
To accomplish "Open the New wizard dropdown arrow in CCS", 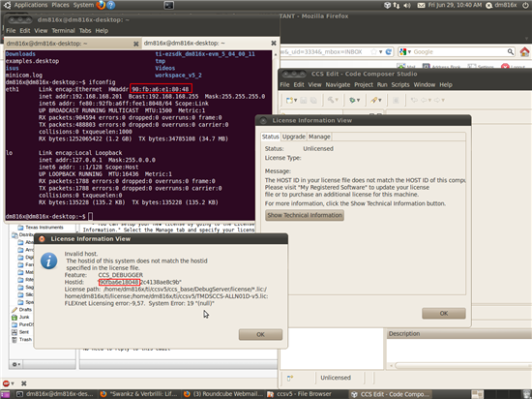I will 296,100.
